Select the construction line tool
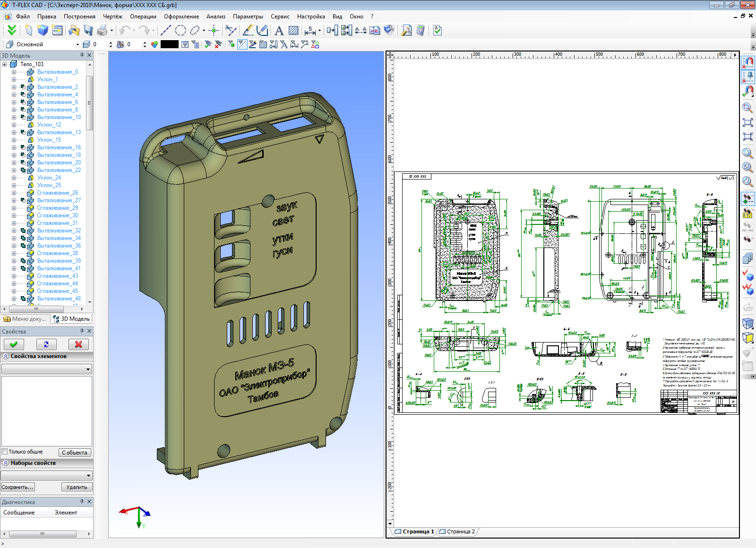Viewport: 756px width, 548px height. [166, 31]
